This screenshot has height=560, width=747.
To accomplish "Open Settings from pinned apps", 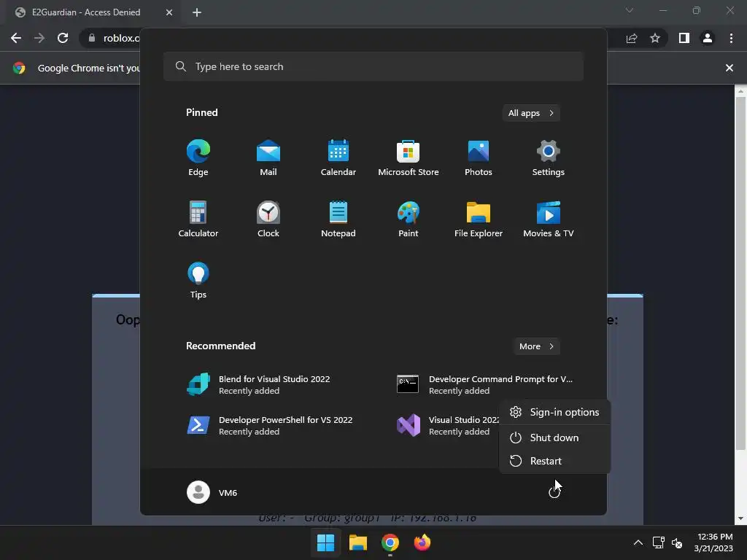I will click(549, 158).
